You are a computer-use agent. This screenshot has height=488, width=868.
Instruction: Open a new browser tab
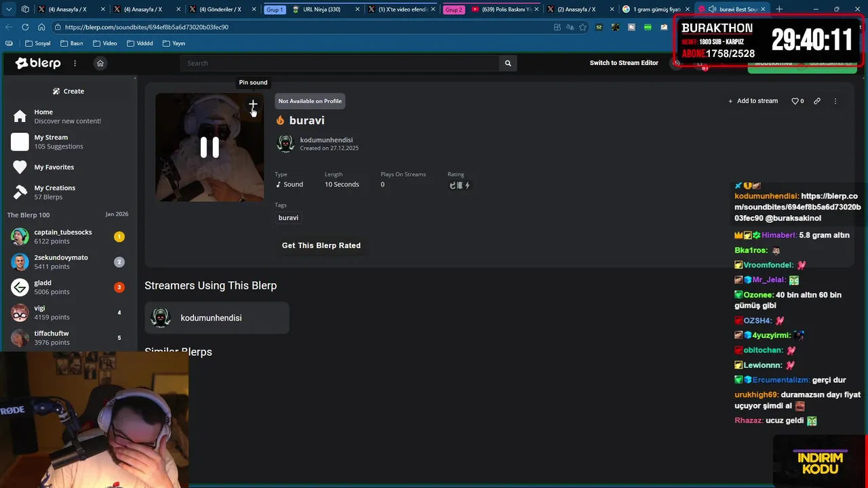(x=779, y=9)
